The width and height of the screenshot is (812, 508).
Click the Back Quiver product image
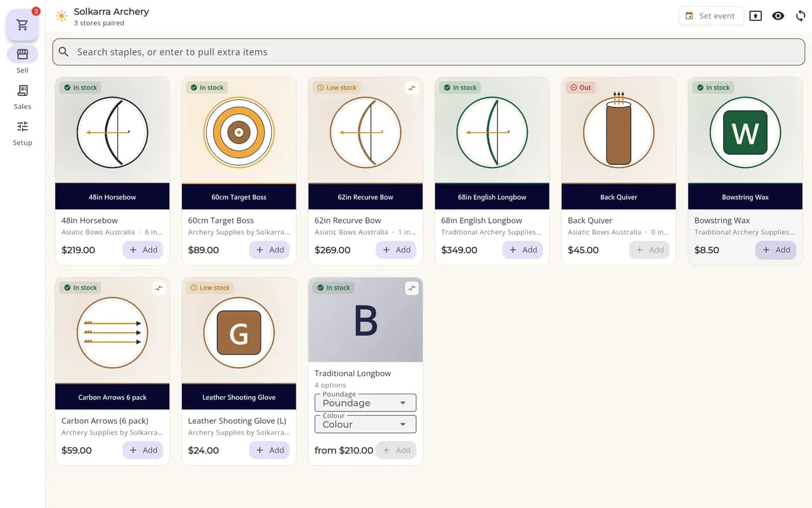click(x=619, y=143)
